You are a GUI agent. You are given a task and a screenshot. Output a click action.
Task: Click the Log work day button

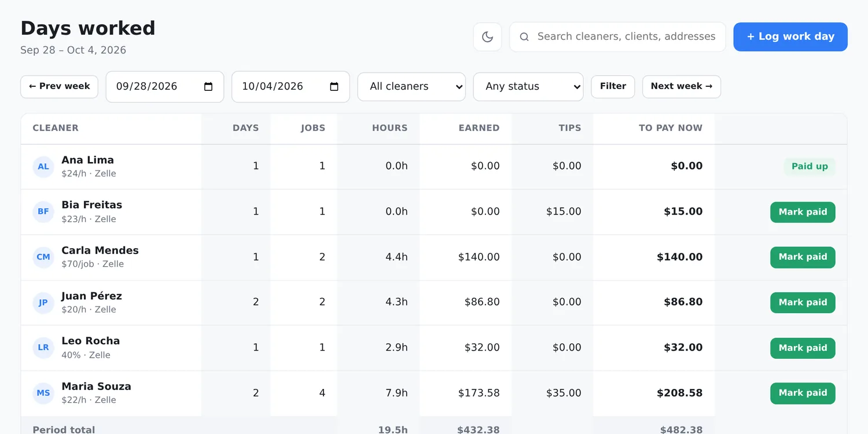click(x=790, y=37)
